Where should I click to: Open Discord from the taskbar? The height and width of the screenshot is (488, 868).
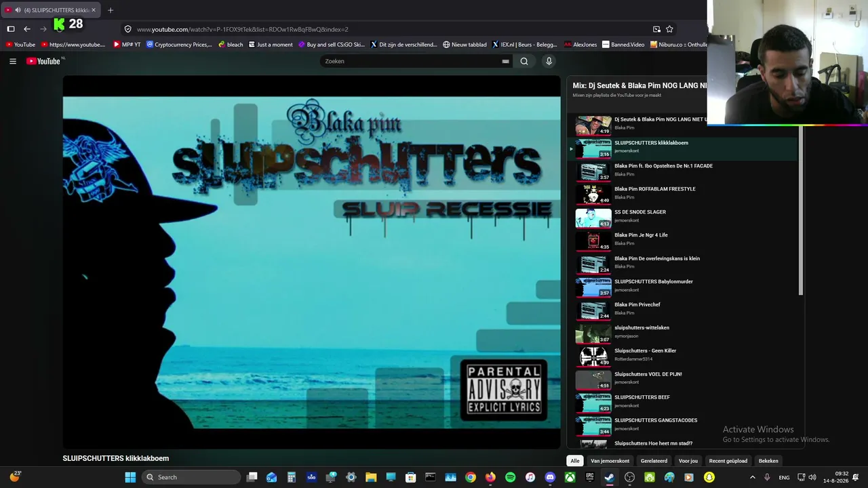(550, 477)
